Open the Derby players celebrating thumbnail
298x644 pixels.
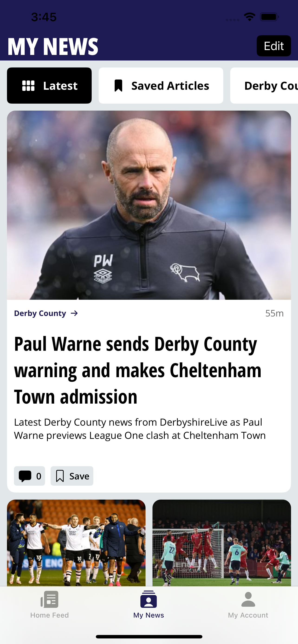pos(76,543)
